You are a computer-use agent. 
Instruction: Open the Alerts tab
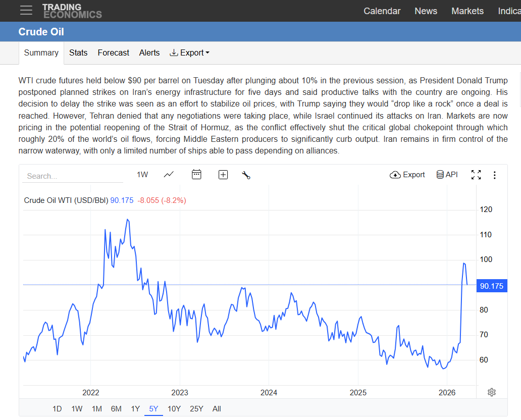coord(149,53)
